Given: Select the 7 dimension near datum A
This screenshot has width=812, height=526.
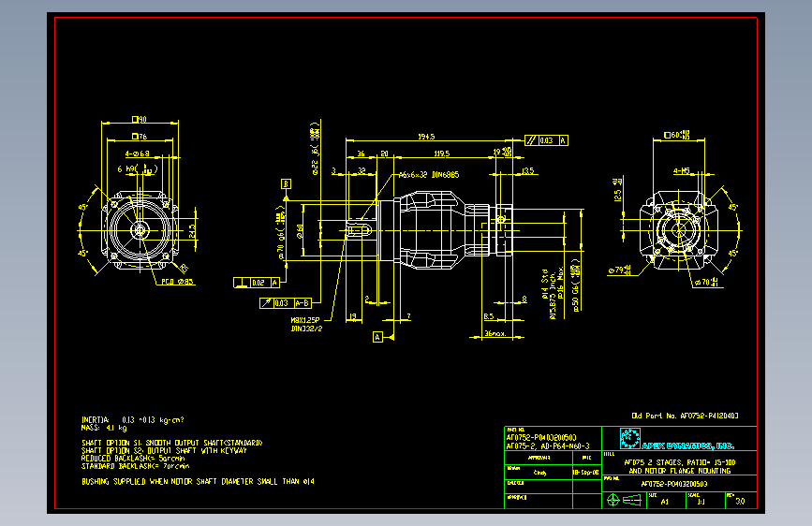Looking at the screenshot, I should (x=408, y=316).
